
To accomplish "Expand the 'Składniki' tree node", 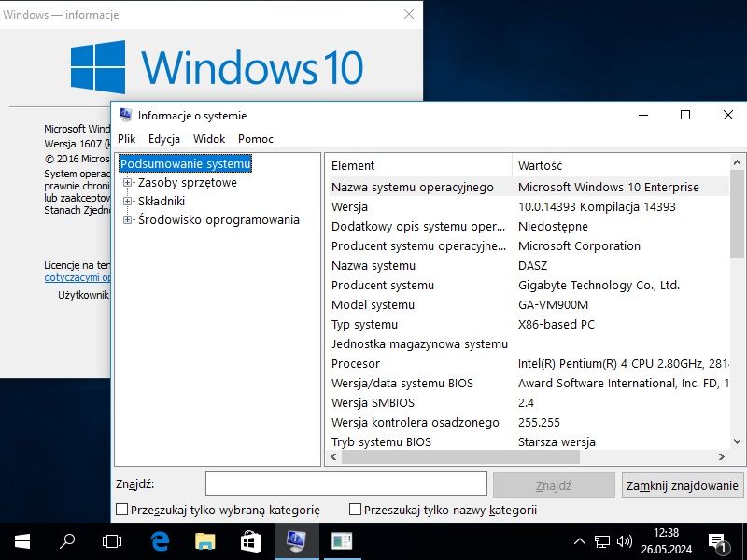I will [127, 201].
